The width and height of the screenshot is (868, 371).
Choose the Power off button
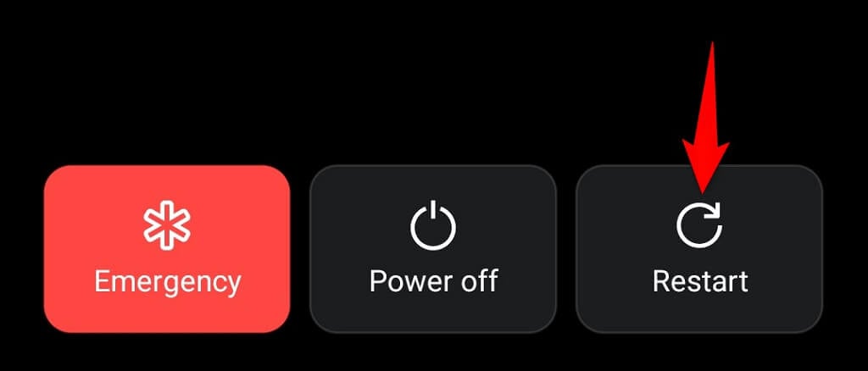point(433,249)
